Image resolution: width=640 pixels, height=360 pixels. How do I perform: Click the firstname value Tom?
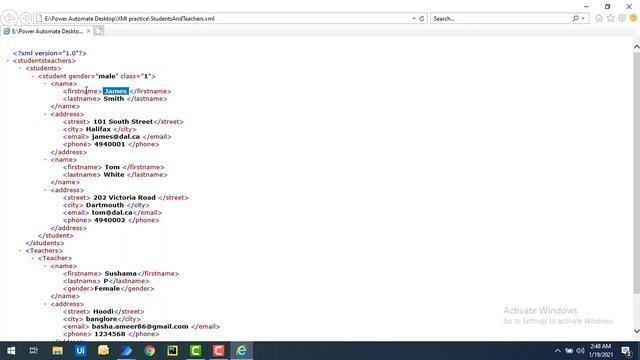tap(112, 167)
